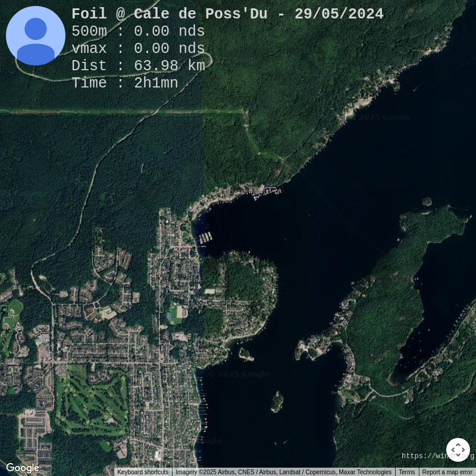476x476 pixels.
Task: Click the Dist 63.98 km stat
Action: click(138, 66)
